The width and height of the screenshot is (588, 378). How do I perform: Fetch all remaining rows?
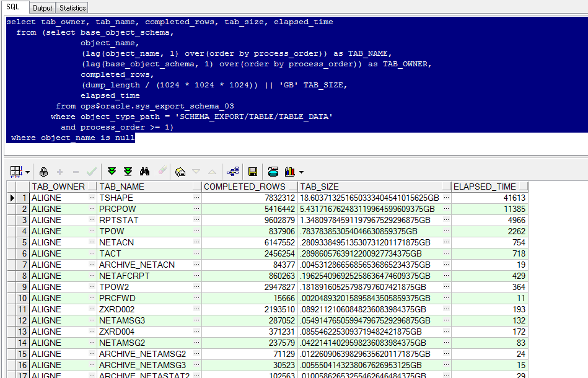tap(128, 172)
